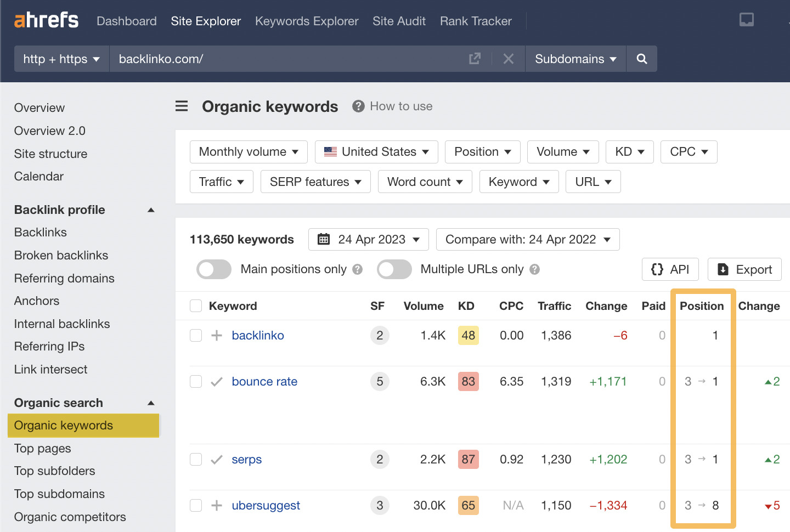Open the calendar date picker icon

tap(324, 239)
